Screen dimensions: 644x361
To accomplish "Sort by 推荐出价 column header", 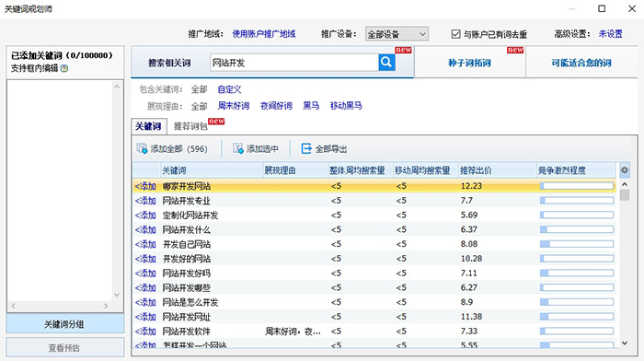I will click(x=498, y=170).
